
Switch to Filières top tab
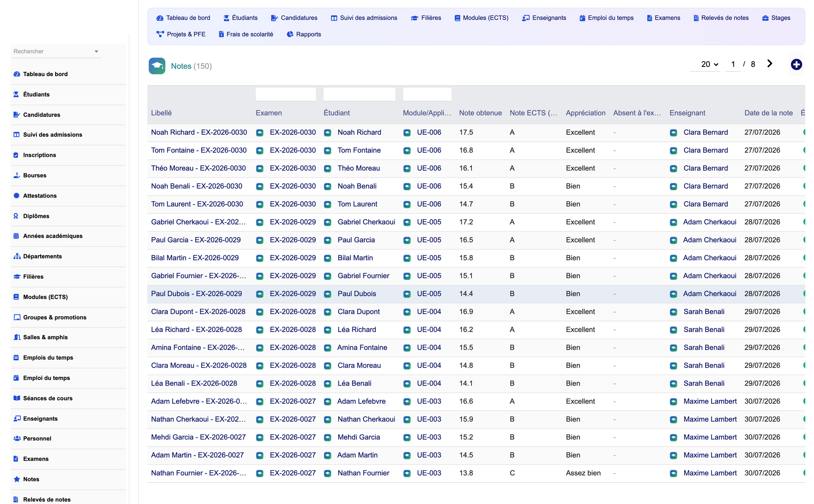coord(426,18)
